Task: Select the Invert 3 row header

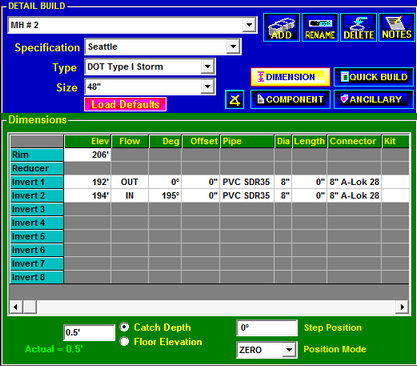Action: 37,209
